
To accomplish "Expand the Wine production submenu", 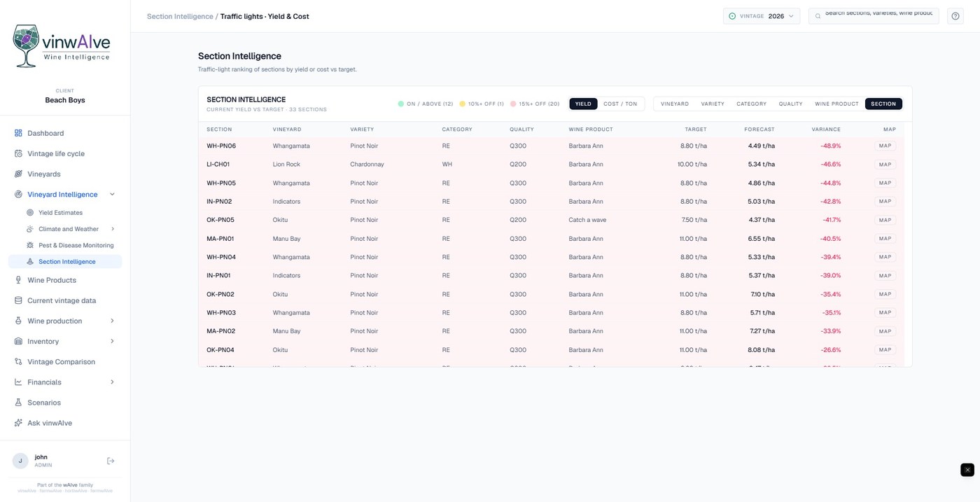I will pos(113,321).
